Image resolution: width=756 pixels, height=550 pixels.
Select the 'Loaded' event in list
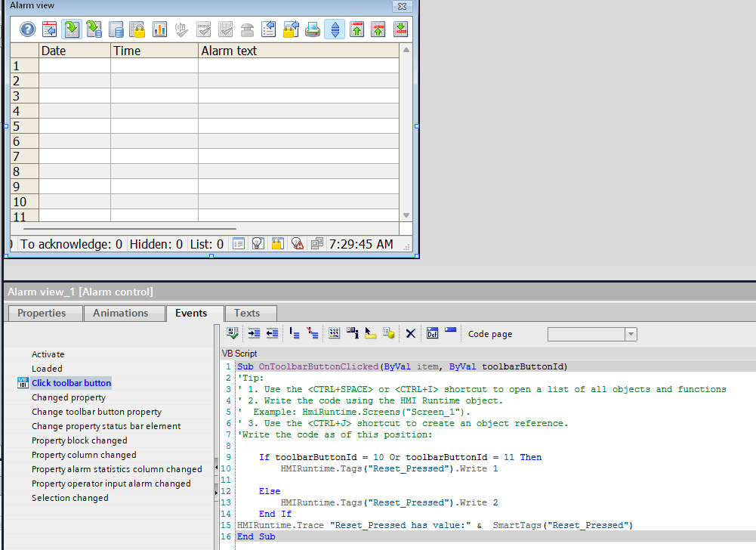click(x=47, y=369)
